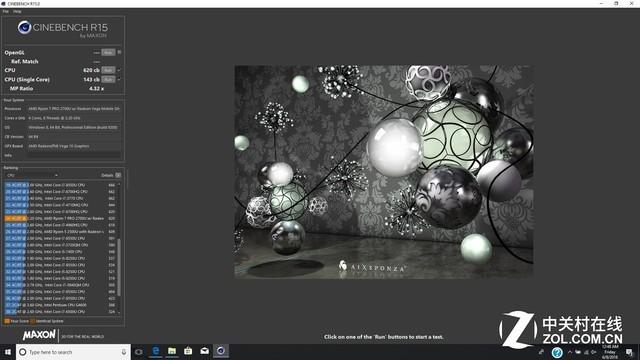The image size is (640, 360).
Task: Click the CB Version value field
Action: 74,137
